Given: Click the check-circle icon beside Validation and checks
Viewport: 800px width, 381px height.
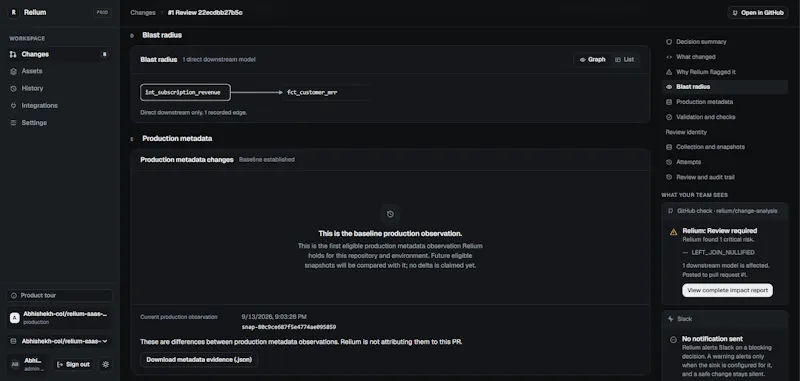Looking at the screenshot, I should pyautogui.click(x=669, y=117).
